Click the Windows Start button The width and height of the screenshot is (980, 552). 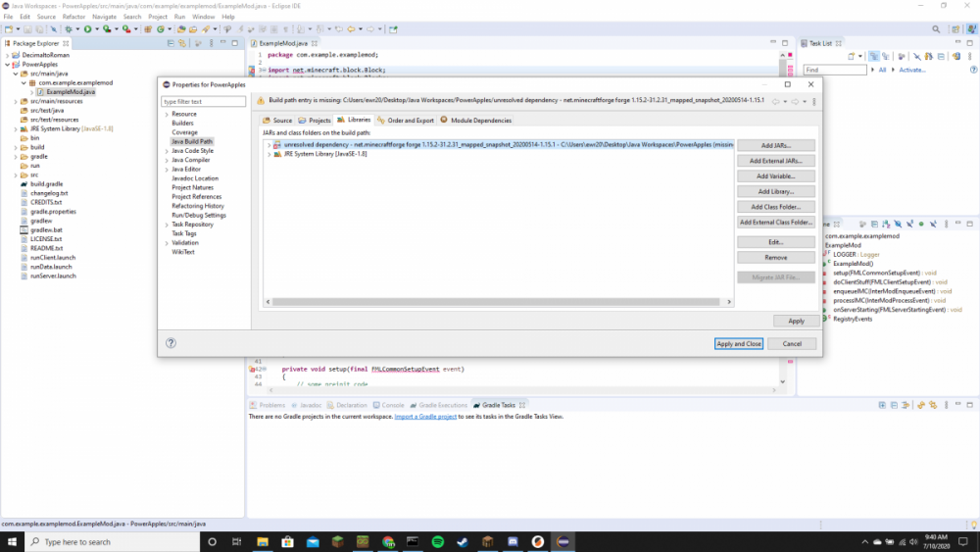coord(12,541)
